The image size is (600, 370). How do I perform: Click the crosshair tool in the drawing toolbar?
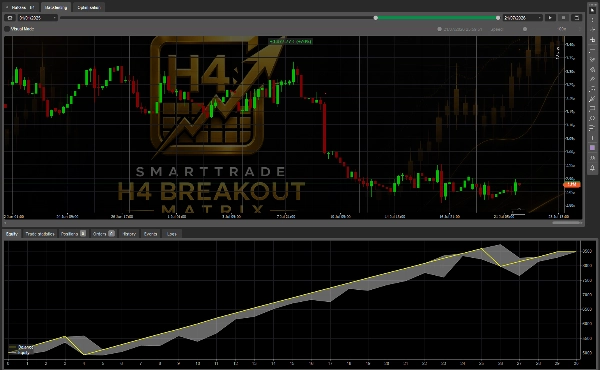coord(592,40)
